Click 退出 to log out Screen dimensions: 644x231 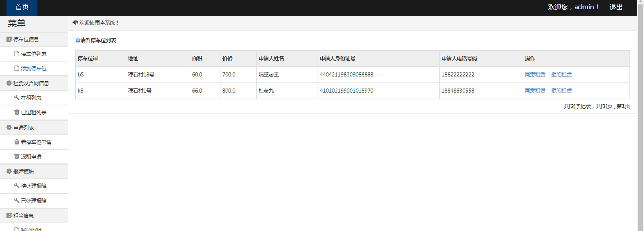[x=616, y=7]
